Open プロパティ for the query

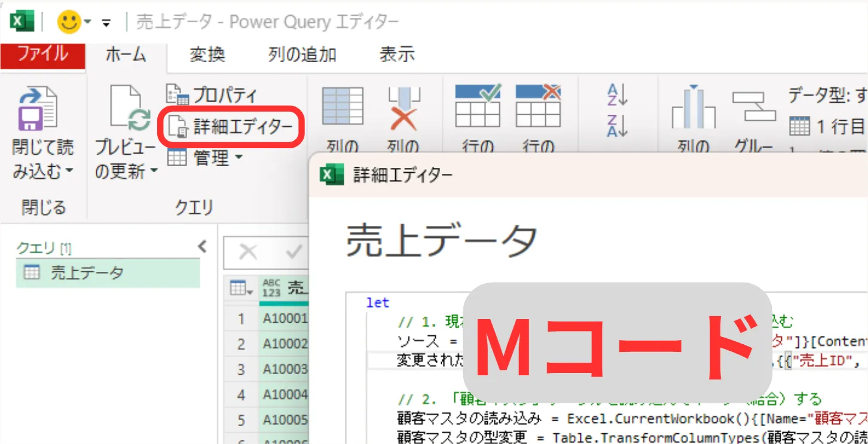coord(212,94)
